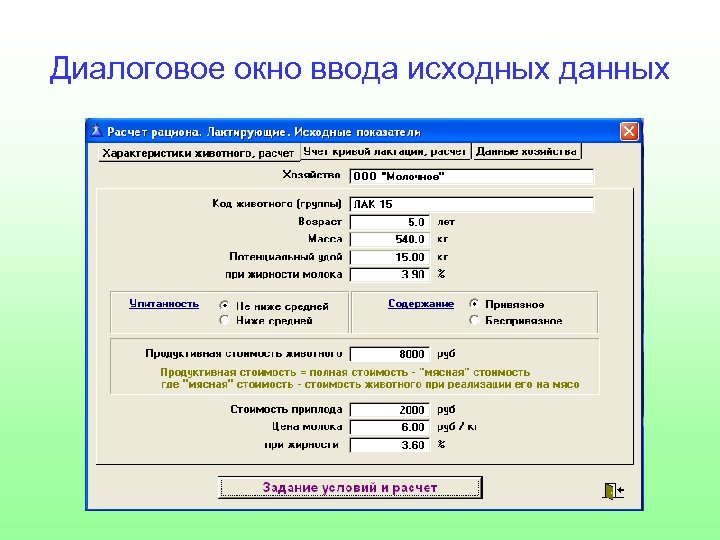Click the 'Возраст' label
Viewport: 720px width, 540px height.
click(x=320, y=221)
